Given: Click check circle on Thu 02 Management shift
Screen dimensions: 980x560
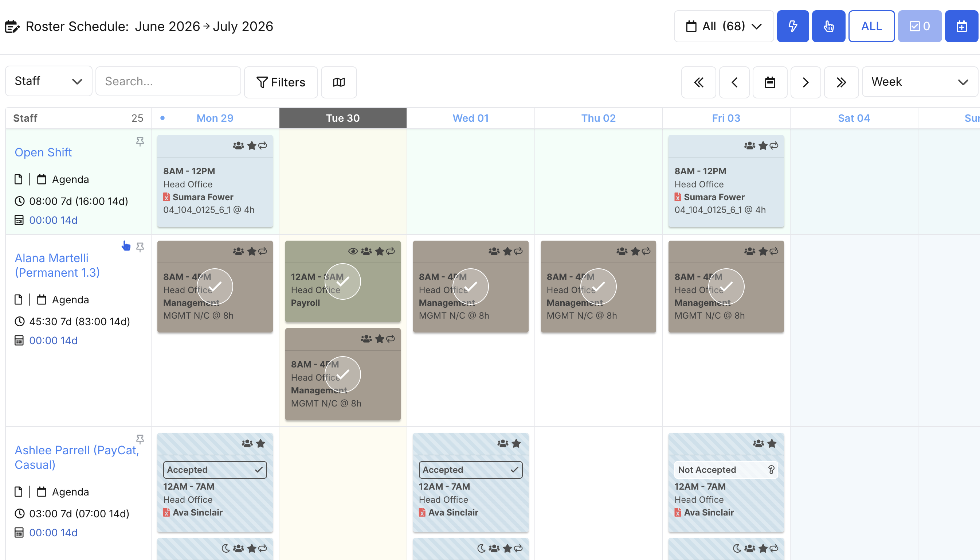Looking at the screenshot, I should click(598, 287).
